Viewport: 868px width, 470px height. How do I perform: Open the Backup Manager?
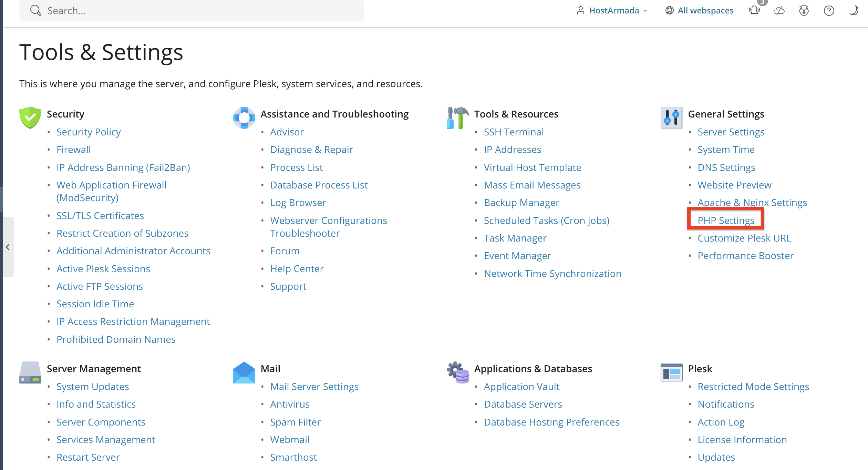click(x=521, y=202)
